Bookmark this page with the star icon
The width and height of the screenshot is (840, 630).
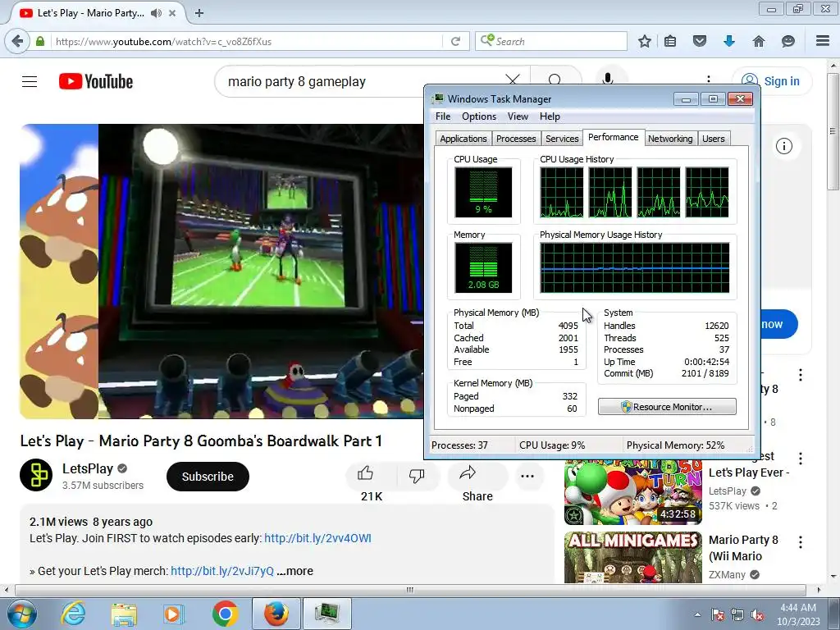pos(645,41)
